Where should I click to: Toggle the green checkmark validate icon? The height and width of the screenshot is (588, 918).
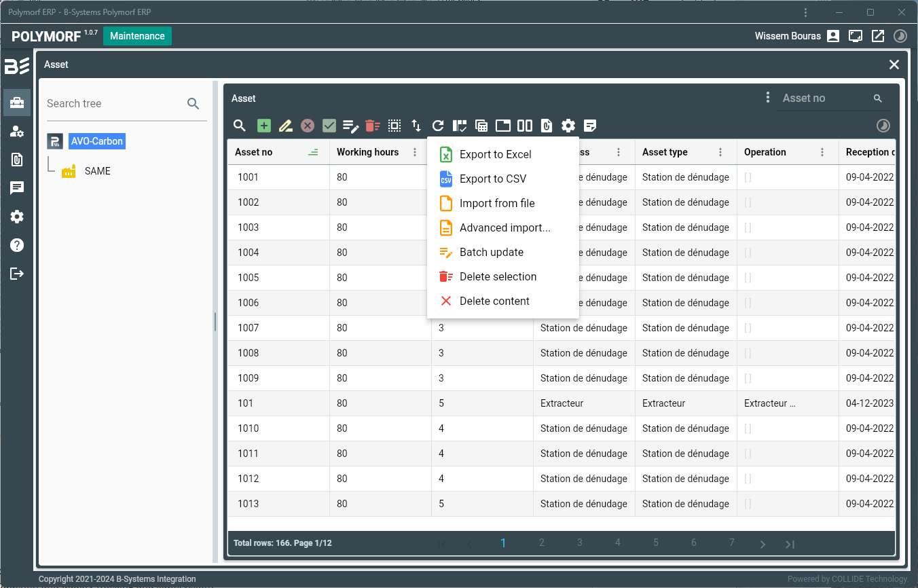point(329,126)
